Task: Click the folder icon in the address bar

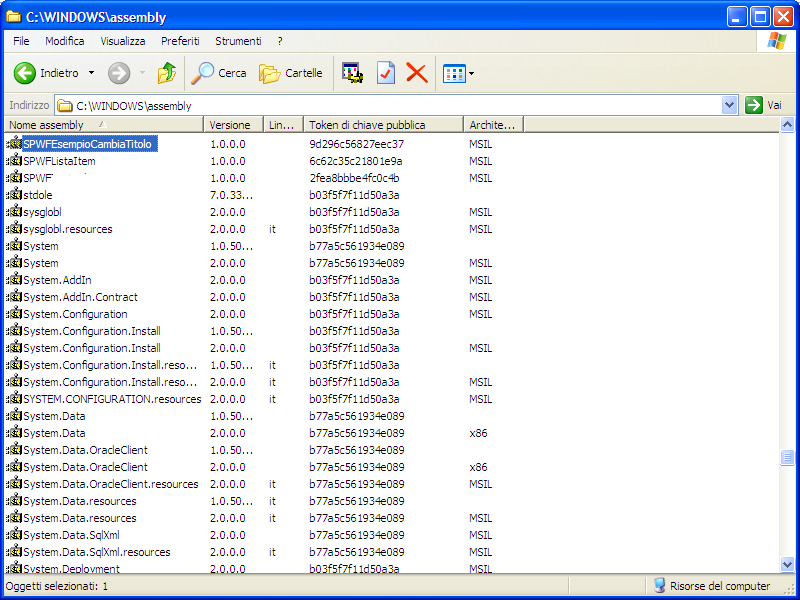Action: [64, 106]
